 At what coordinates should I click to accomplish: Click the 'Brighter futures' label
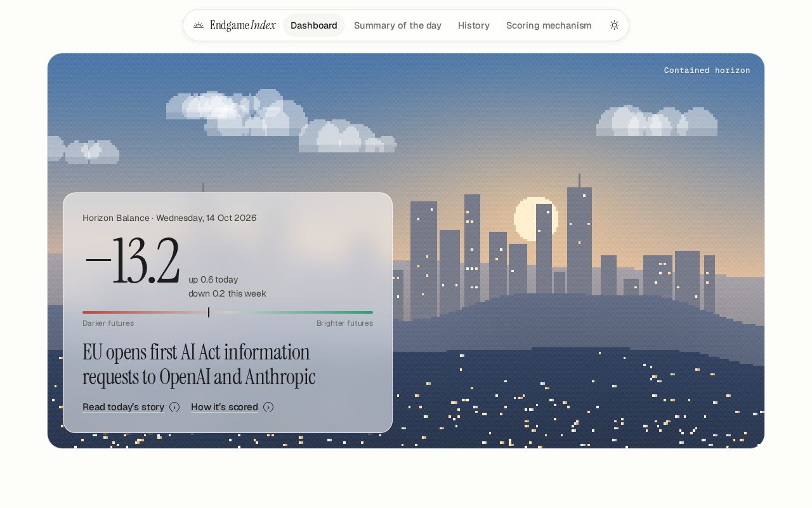tap(344, 323)
